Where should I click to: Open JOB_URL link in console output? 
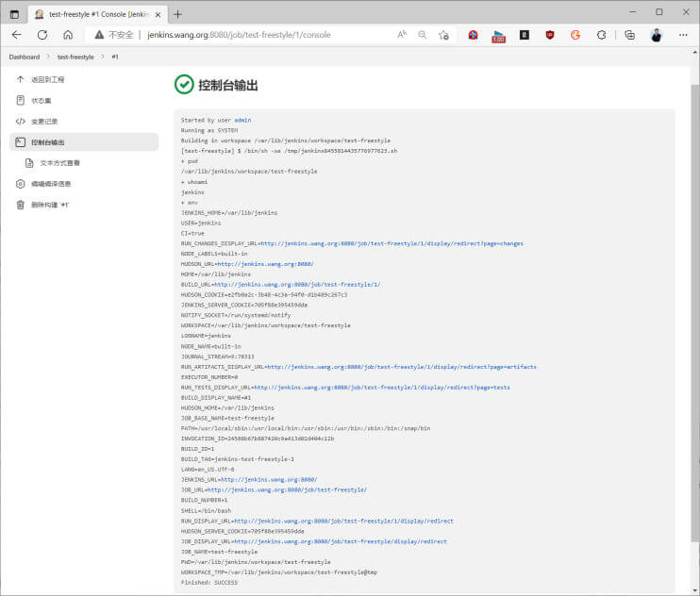point(288,489)
